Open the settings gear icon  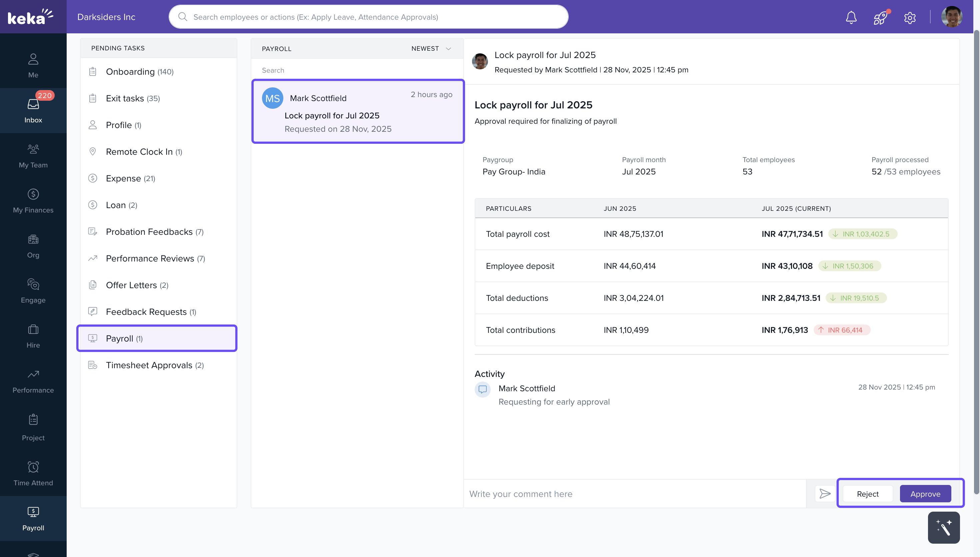point(910,17)
